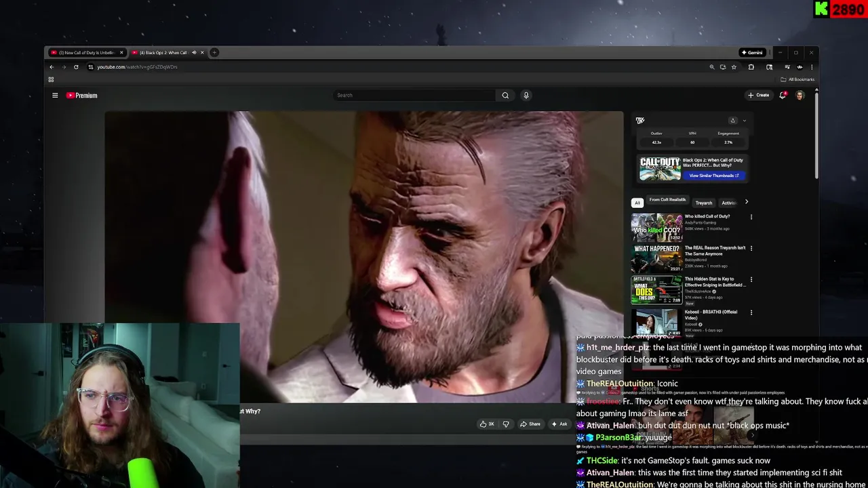Open The REAL Reason Treyarch thumbnail
Image resolution: width=868 pixels, height=488 pixels.
point(656,259)
